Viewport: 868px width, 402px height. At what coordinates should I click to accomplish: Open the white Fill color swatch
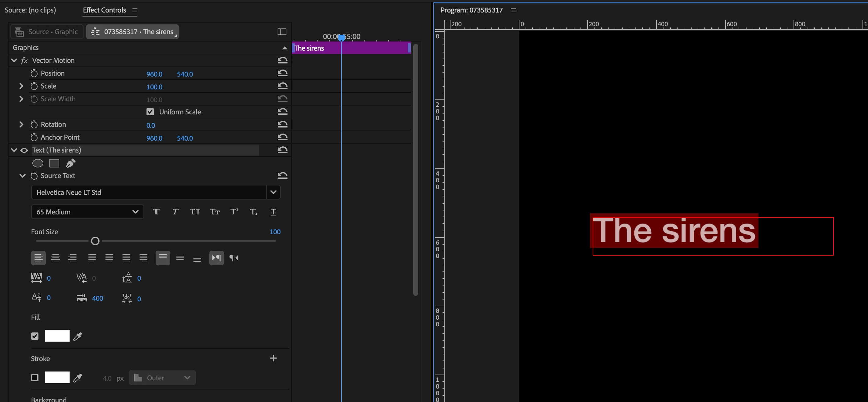pos(57,336)
